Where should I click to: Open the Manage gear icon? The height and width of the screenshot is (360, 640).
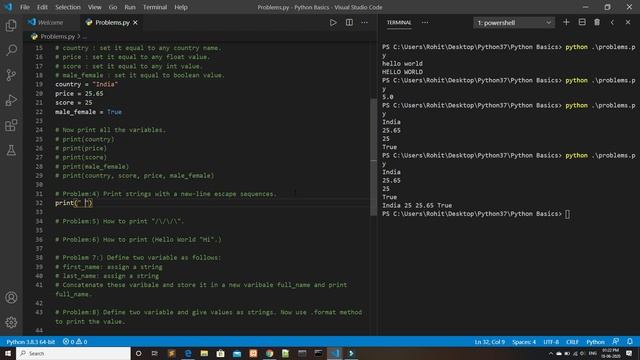click(x=11, y=322)
